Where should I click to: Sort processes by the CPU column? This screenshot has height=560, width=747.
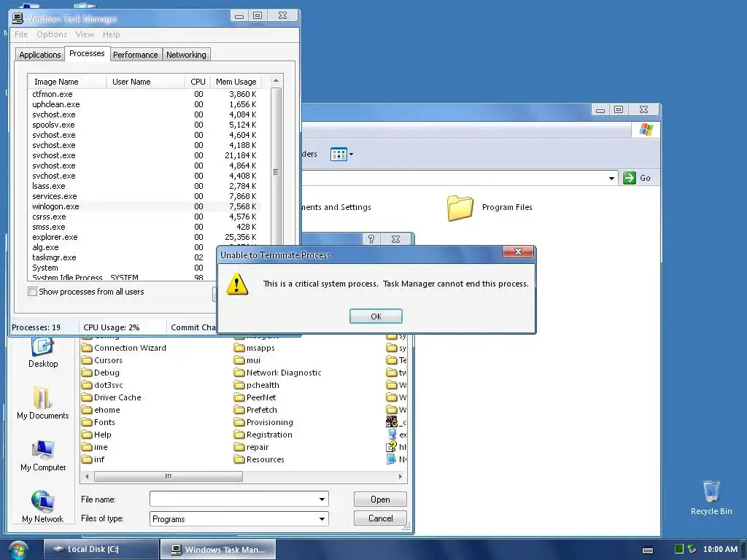click(x=198, y=82)
